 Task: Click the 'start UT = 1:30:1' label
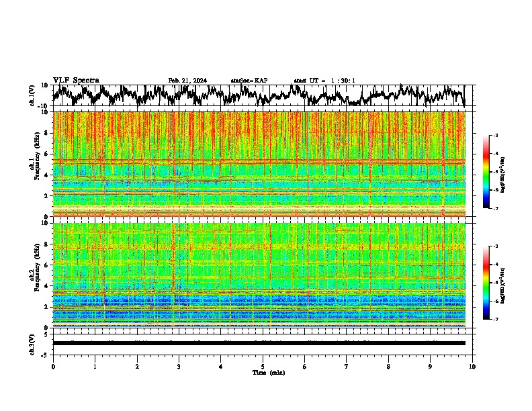coord(324,81)
